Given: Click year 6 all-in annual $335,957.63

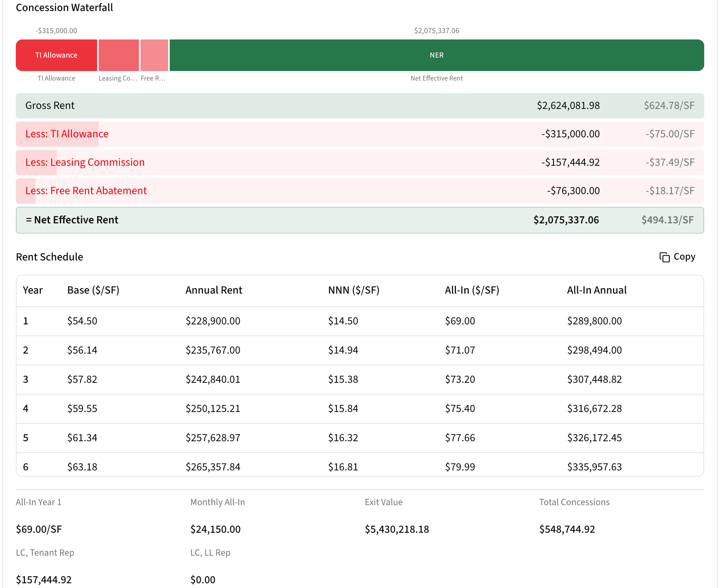Looking at the screenshot, I should click(594, 467).
